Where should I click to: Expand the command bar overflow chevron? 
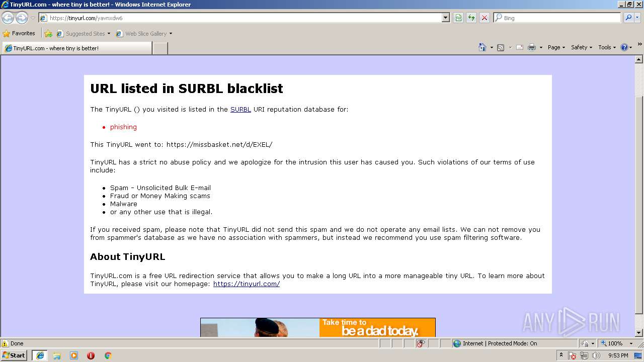[x=640, y=44]
